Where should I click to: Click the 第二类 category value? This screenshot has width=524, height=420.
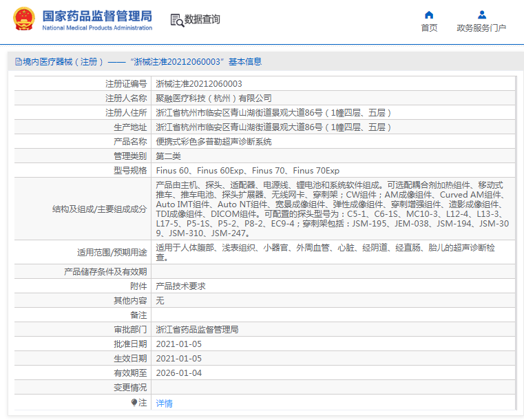pos(168,156)
